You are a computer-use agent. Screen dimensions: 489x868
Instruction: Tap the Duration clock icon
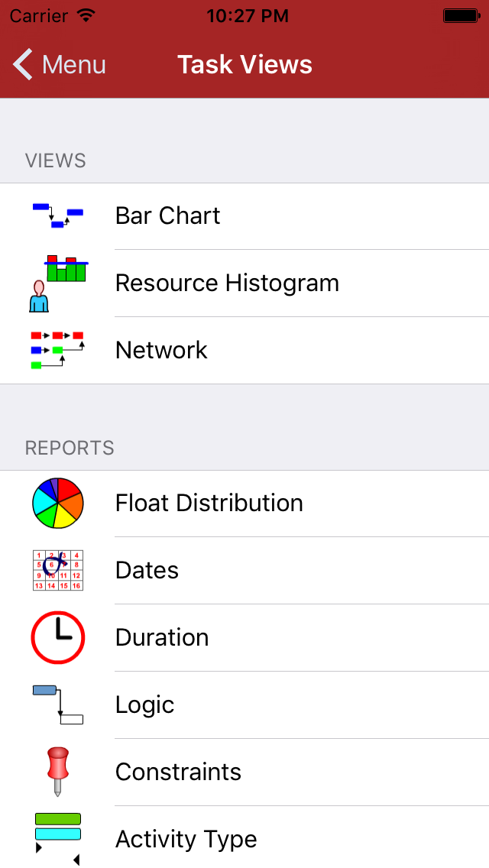58,637
